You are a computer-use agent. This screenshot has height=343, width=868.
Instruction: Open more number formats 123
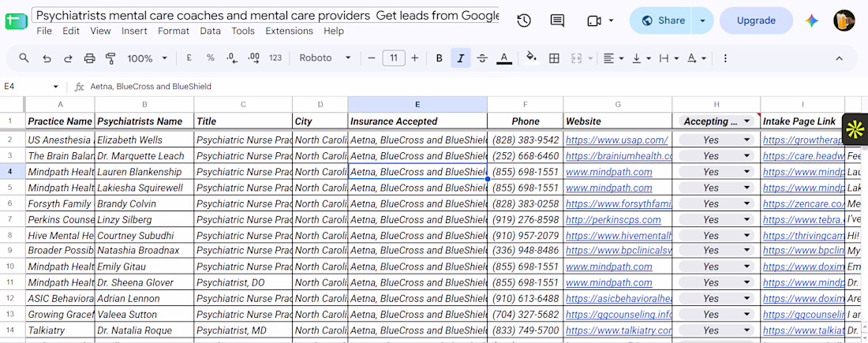tap(275, 58)
